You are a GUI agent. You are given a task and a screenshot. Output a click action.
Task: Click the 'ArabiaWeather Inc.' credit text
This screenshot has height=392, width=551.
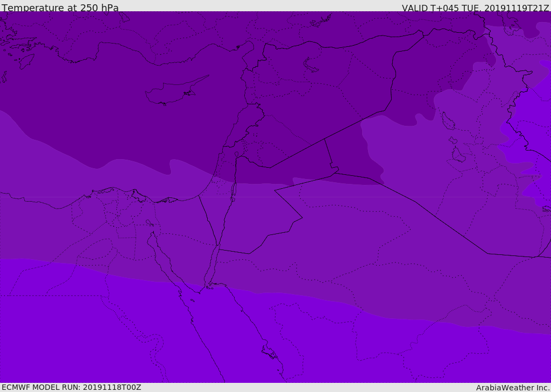(513, 388)
